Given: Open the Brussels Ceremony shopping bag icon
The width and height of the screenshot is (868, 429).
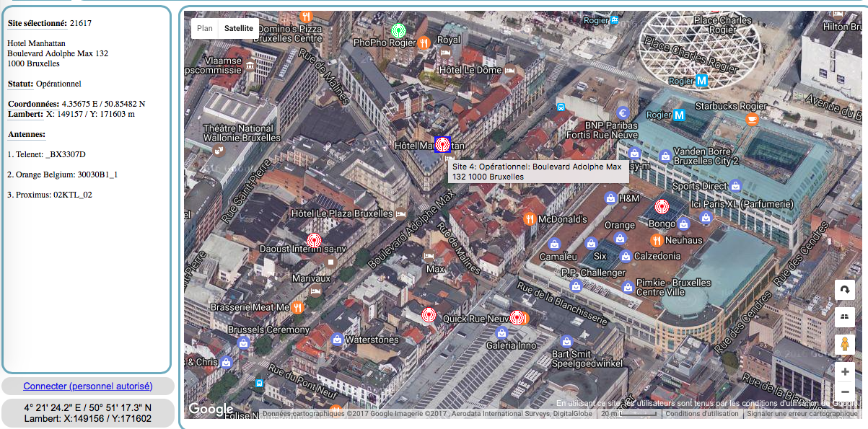Looking at the screenshot, I should [244, 342].
